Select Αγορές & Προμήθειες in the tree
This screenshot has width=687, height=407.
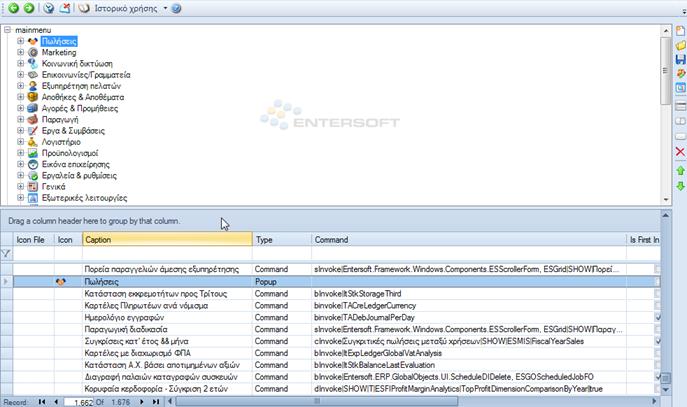pos(80,108)
